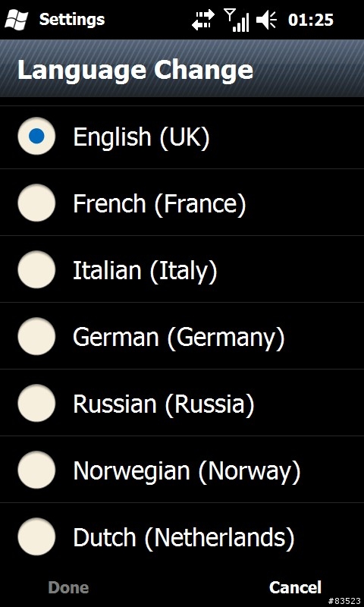
Task: Tap the Language Change header
Action: coord(136,70)
